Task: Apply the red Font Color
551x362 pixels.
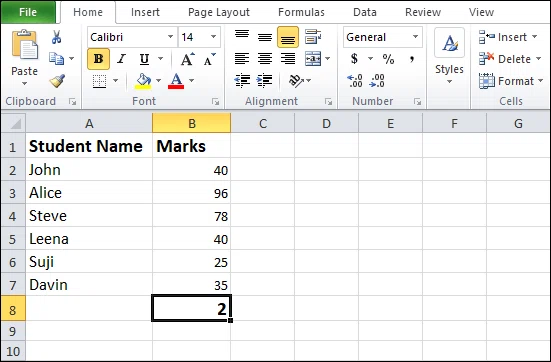Action: pyautogui.click(x=176, y=81)
